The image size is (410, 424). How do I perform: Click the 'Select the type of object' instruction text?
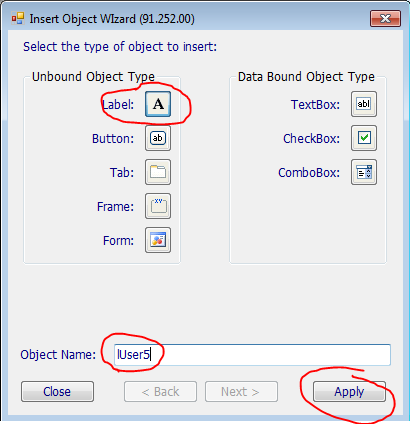pyautogui.click(x=120, y=47)
